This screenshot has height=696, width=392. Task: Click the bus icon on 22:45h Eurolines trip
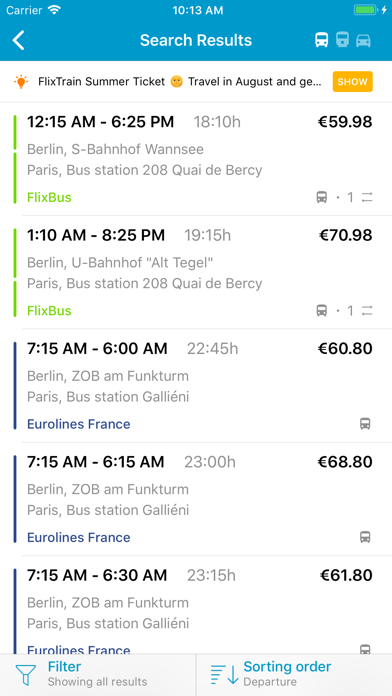[x=365, y=424]
